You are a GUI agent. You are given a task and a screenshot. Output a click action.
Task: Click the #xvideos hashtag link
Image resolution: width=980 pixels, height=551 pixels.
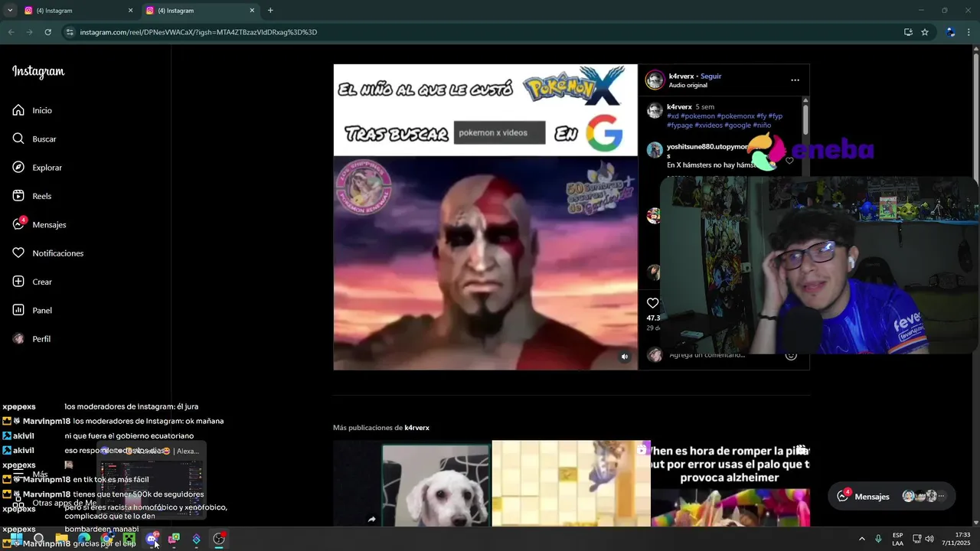[707, 126]
